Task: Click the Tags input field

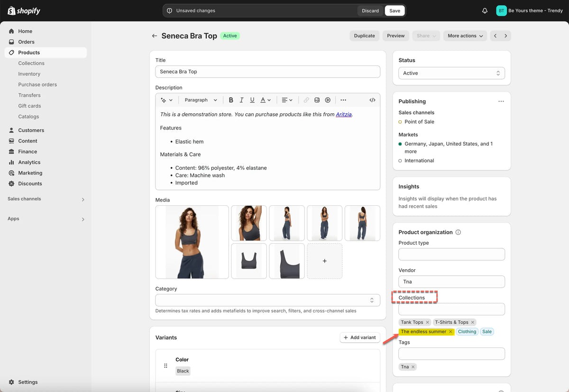Action: coord(451,354)
